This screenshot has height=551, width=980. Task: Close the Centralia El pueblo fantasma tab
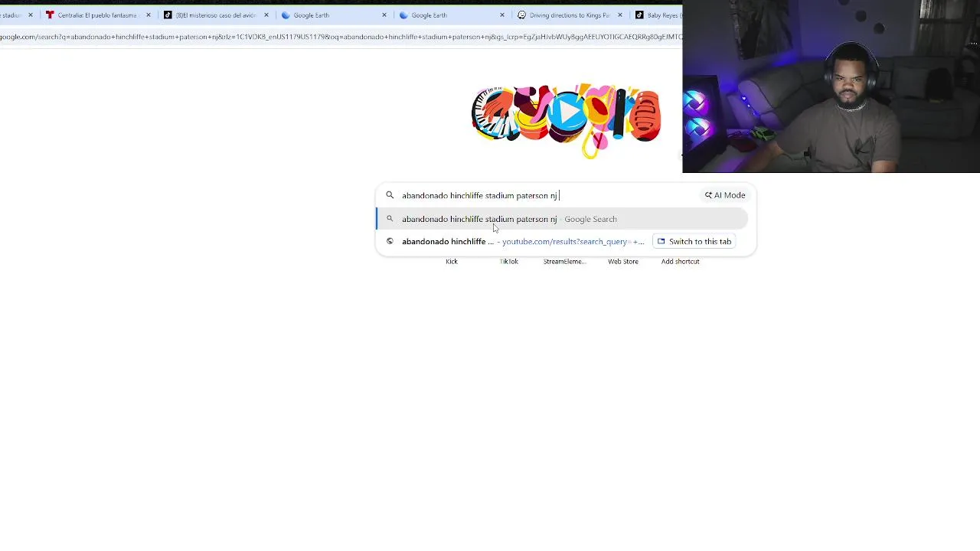tap(149, 15)
